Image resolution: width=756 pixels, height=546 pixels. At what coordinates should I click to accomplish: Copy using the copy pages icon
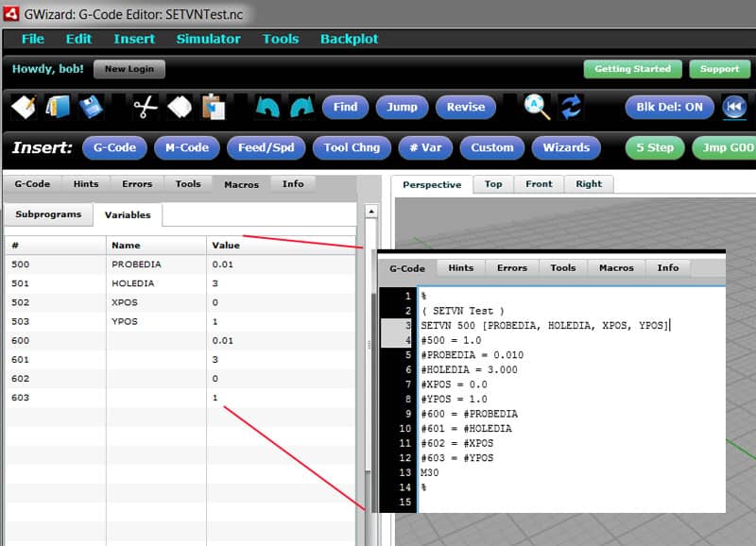pos(181,108)
